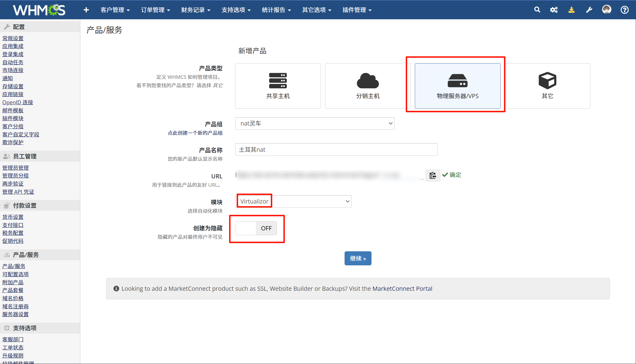Toggle the create as hidden switch
The height and width of the screenshot is (364, 636).
point(256,228)
